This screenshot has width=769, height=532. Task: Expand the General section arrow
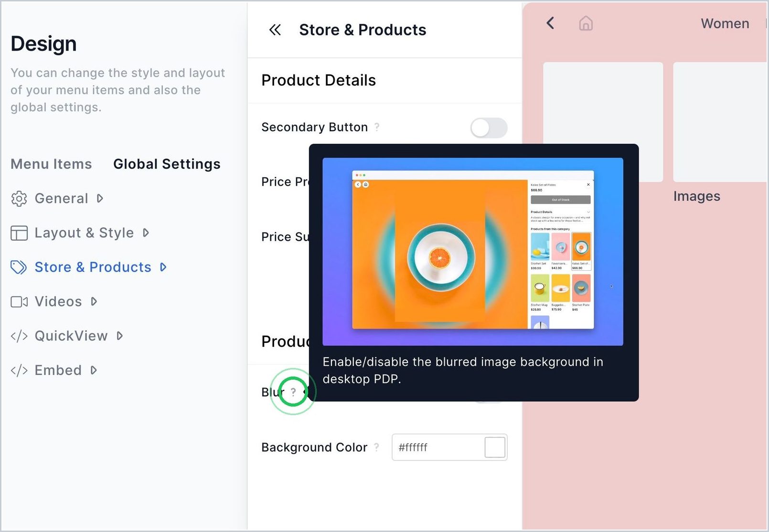pos(100,198)
